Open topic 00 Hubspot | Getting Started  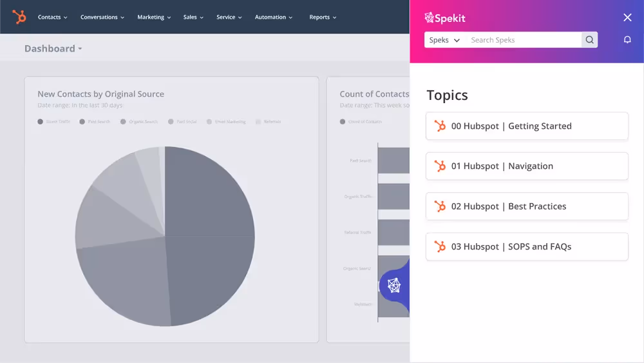click(527, 126)
